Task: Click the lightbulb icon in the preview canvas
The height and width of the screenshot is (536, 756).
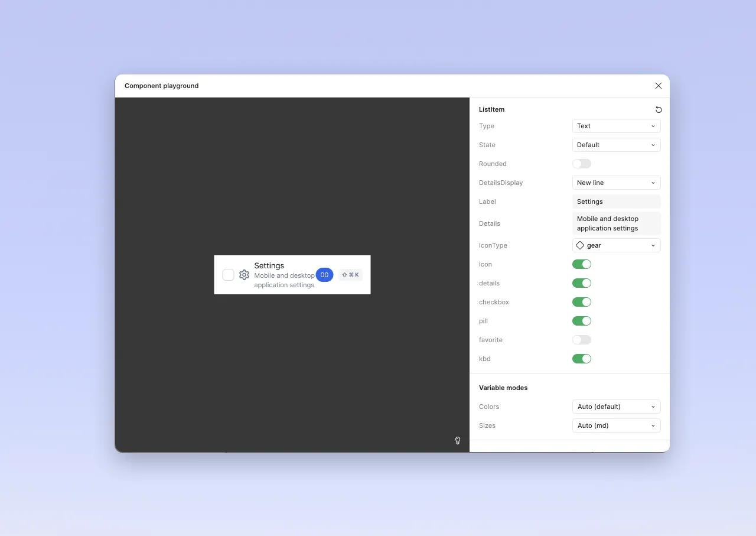Action: pyautogui.click(x=458, y=440)
